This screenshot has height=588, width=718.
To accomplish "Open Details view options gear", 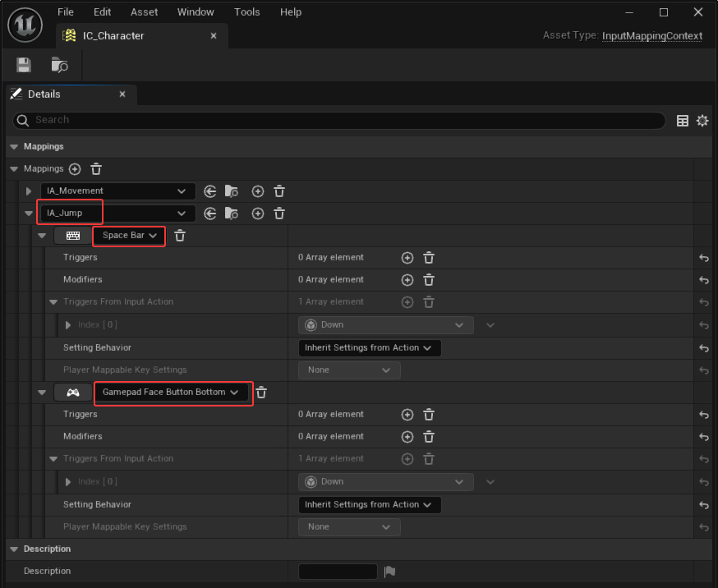I will (702, 121).
